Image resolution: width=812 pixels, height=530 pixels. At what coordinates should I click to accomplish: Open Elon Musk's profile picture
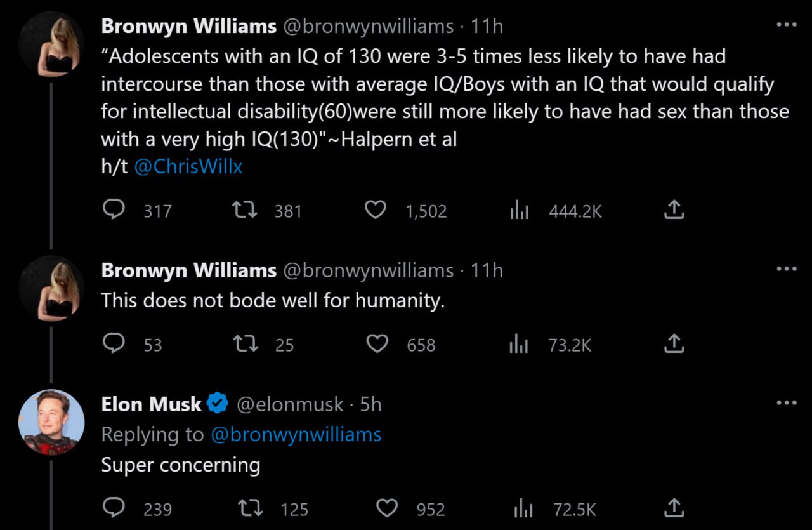pyautogui.click(x=51, y=422)
